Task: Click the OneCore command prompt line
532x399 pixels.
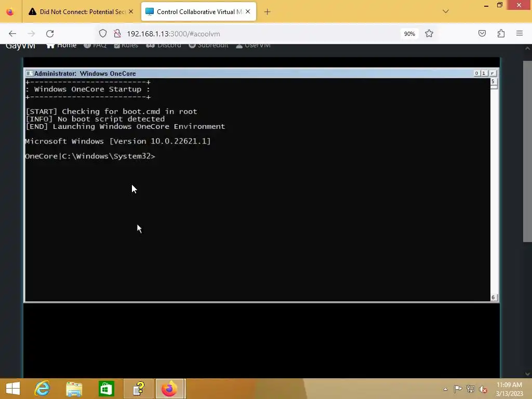Action: coord(90,156)
